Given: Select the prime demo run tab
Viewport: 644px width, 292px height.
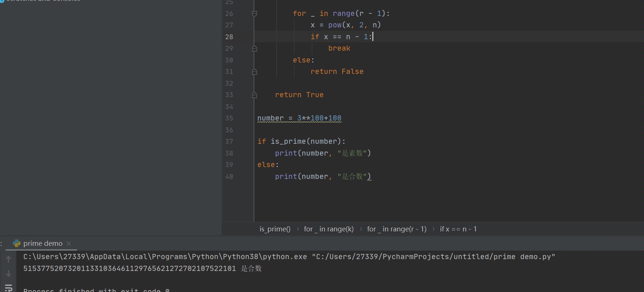Looking at the screenshot, I should tap(43, 243).
